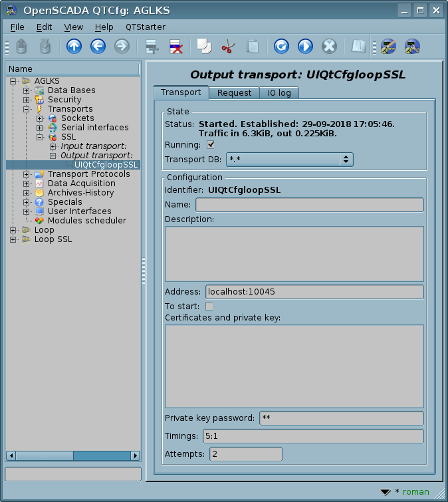This screenshot has height=502, width=448.
Task: Click the tree horizontal scrollbar thumb
Action: point(44,455)
